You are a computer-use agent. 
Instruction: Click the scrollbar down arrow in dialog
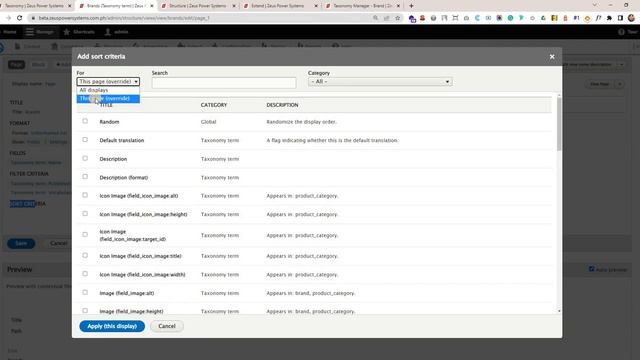[559, 311]
